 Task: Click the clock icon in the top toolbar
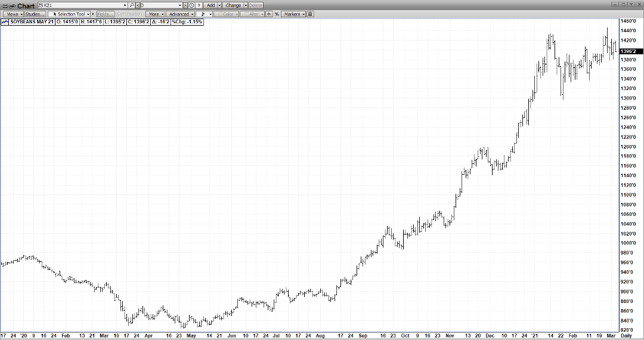pos(192,5)
